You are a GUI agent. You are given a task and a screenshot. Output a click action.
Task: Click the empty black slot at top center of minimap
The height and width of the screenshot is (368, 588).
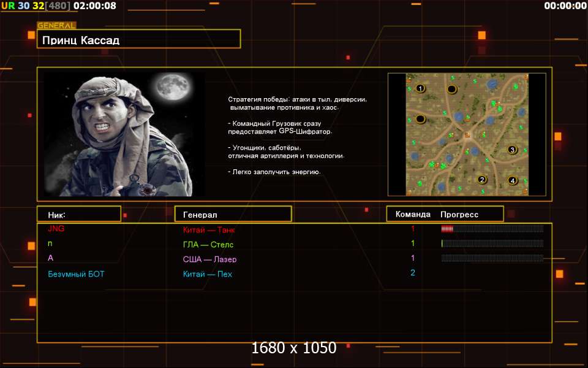pyautogui.click(x=451, y=89)
